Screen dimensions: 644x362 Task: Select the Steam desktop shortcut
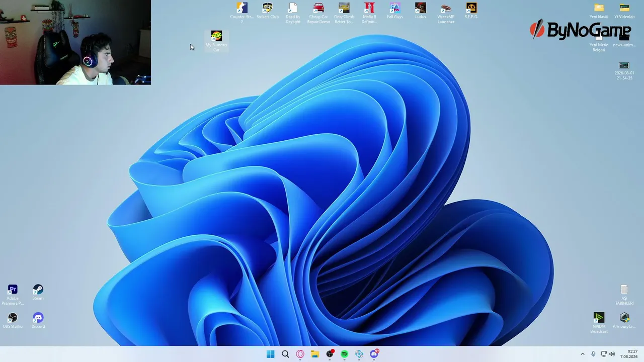38,293
